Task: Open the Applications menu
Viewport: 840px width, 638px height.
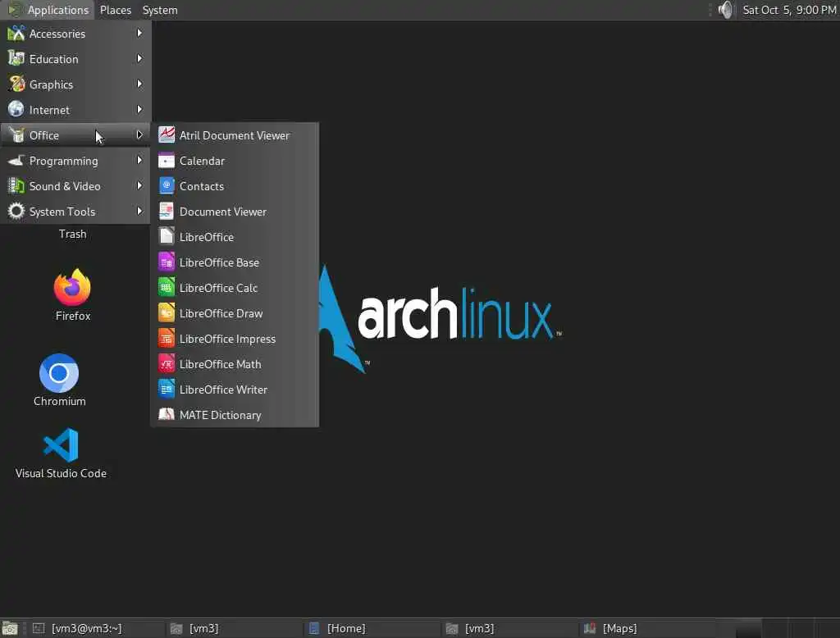Action: coord(48,10)
